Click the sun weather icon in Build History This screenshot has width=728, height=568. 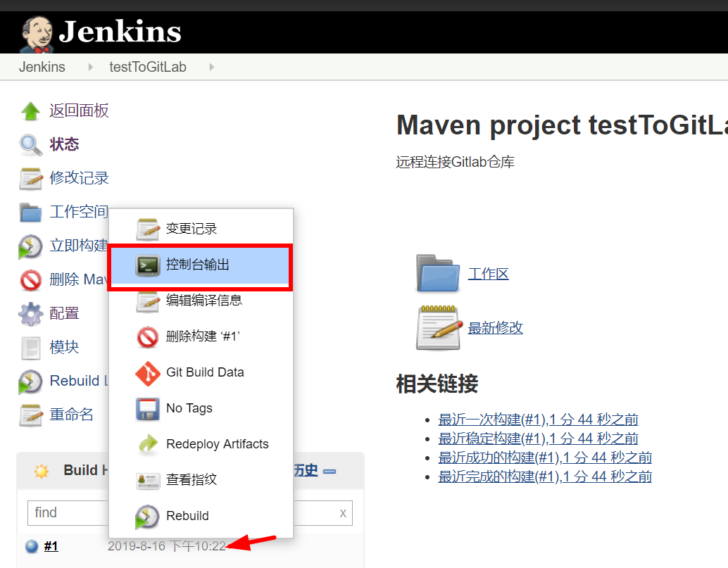pyautogui.click(x=42, y=471)
